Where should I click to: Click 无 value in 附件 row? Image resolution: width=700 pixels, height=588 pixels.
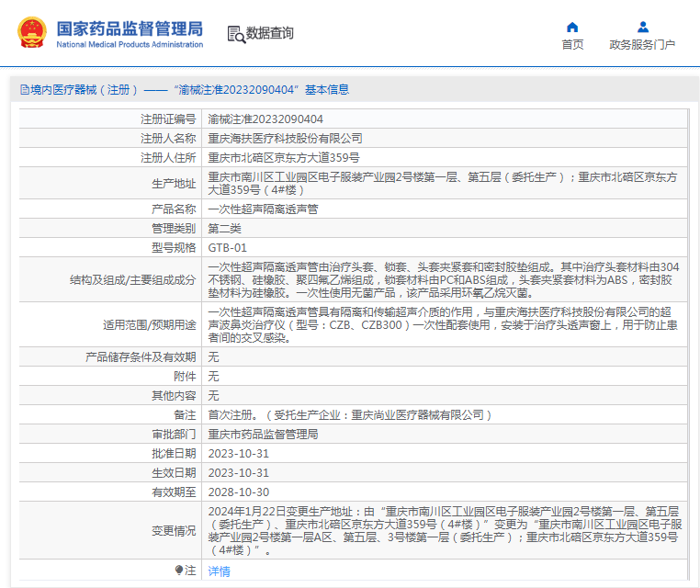click(213, 376)
